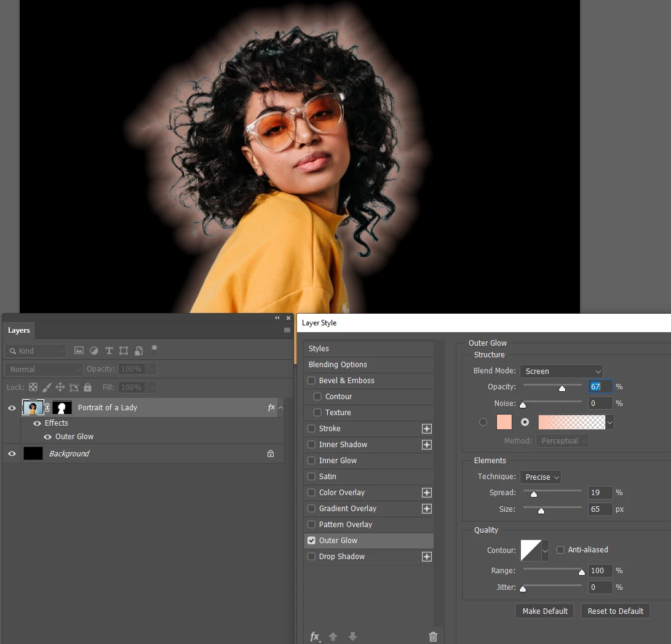Screen dimensions: 671x644
Task: Click the pixel layer filter icon
Action: point(79,351)
